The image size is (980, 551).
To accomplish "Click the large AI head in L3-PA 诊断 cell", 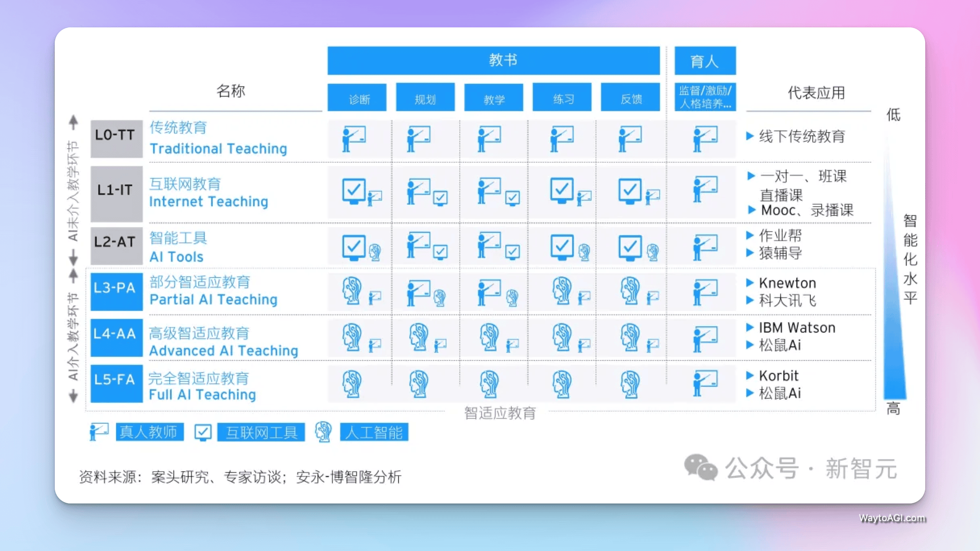I will coord(352,290).
